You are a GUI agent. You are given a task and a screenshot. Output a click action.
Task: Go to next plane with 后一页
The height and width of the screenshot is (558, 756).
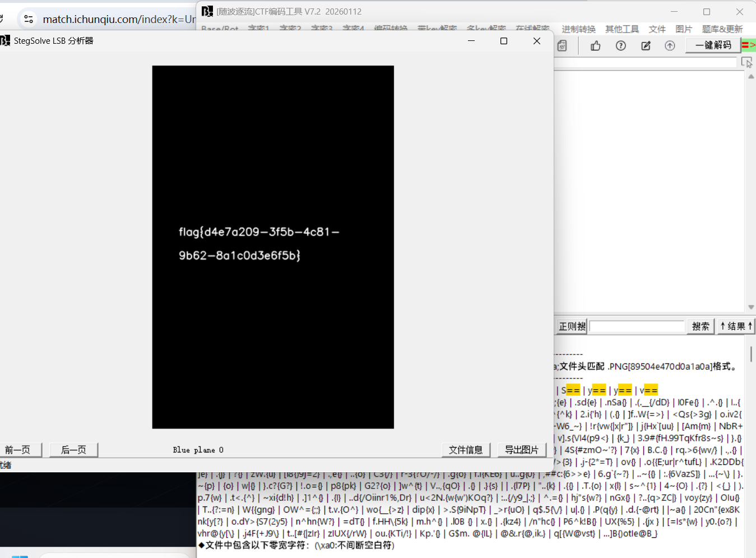pos(73,450)
